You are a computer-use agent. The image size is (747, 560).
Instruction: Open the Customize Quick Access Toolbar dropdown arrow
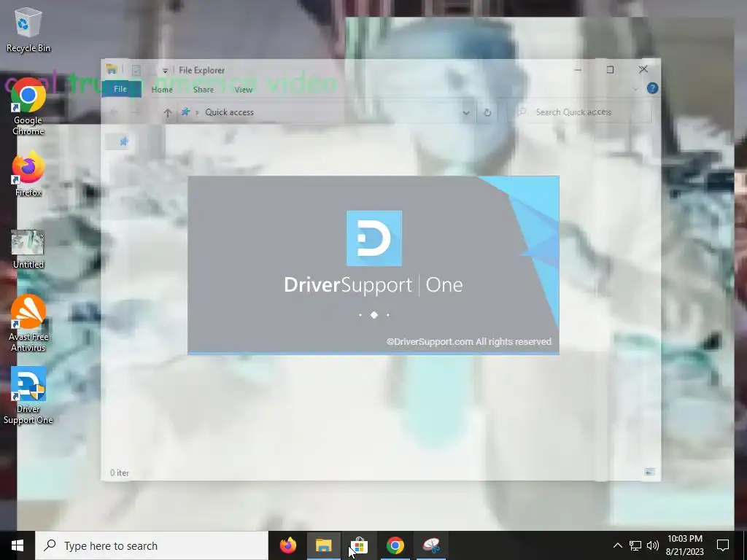click(165, 71)
